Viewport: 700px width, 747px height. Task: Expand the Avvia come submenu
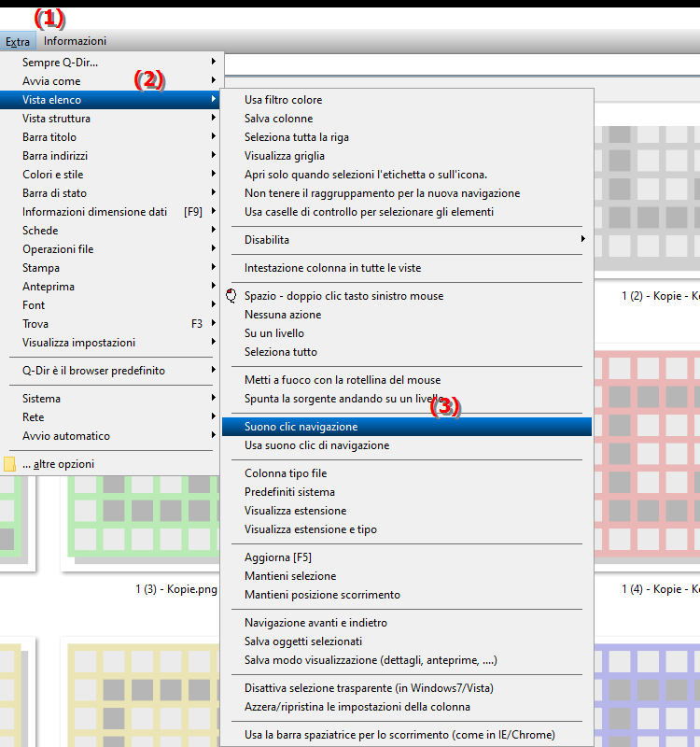point(109,81)
